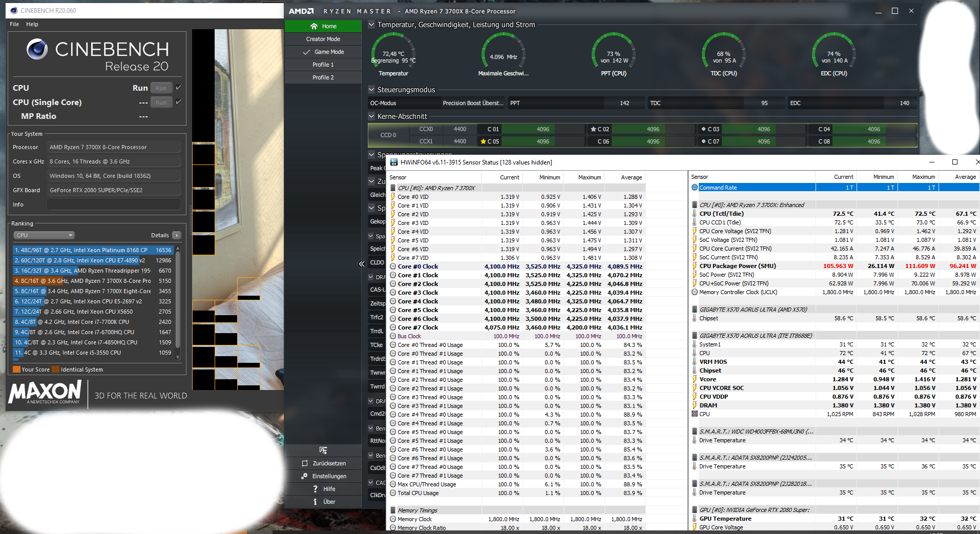The width and height of the screenshot is (980, 534).
Task: Click the ranking Details arrow button
Action: (x=177, y=235)
